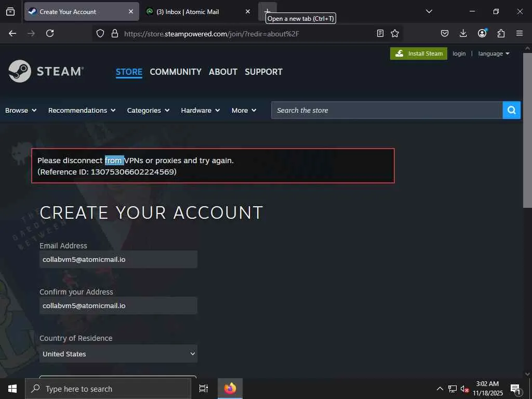Screen dimensions: 532x399
Task: Click the Install Steam button
Action: pos(419,54)
